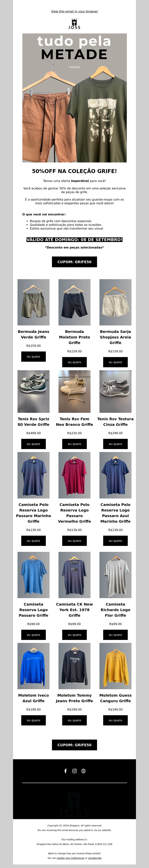Open the red Polo Reserva shirt image
Image resolution: width=149 pixels, height=868 pixels.
tap(74, 475)
